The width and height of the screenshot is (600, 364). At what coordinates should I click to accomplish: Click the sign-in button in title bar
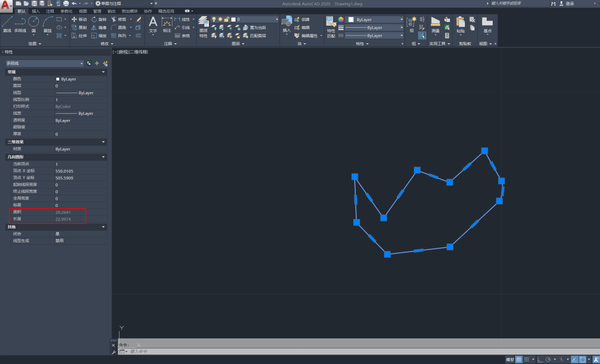tap(570, 3)
